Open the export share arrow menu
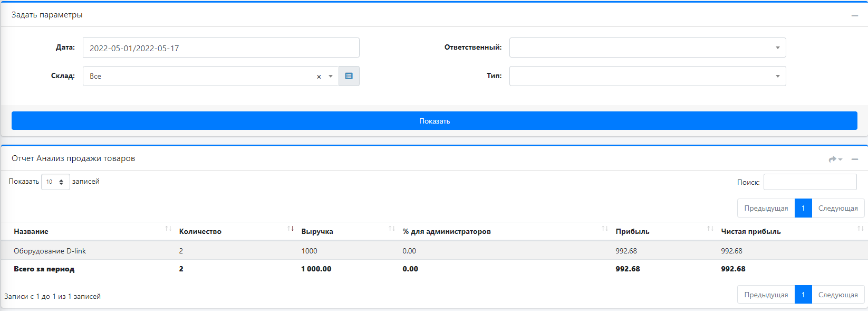Viewport: 868px width, 311px height. click(x=835, y=159)
